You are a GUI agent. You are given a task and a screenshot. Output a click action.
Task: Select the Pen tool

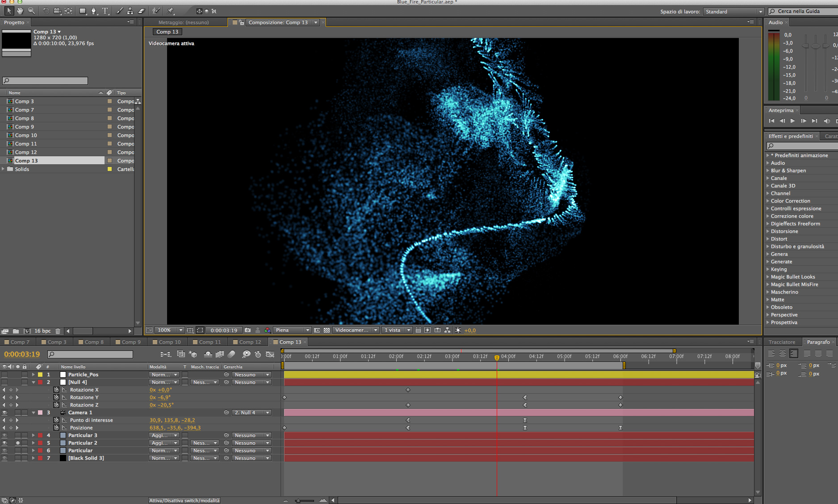(x=94, y=11)
